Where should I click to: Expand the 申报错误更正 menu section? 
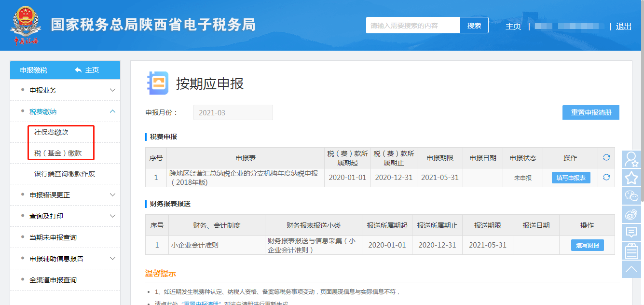pos(112,195)
